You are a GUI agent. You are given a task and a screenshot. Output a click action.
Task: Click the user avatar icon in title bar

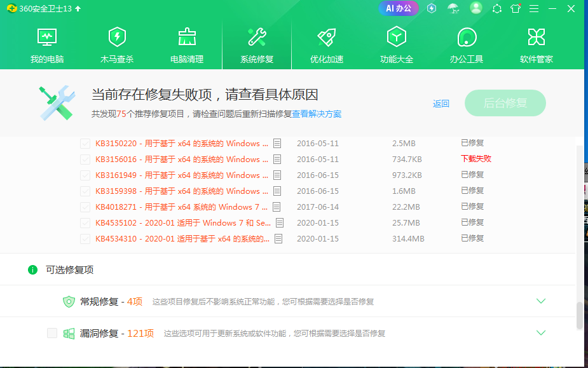coord(476,8)
